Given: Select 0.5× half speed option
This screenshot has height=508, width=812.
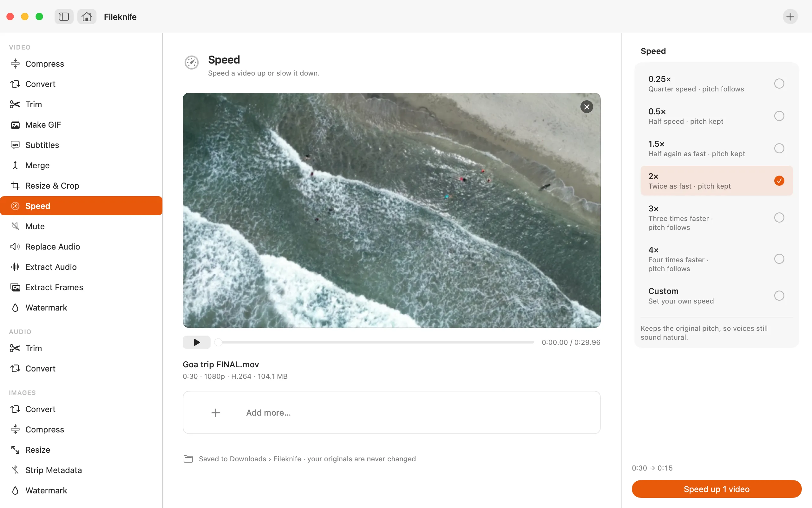Looking at the screenshot, I should pyautogui.click(x=717, y=116).
